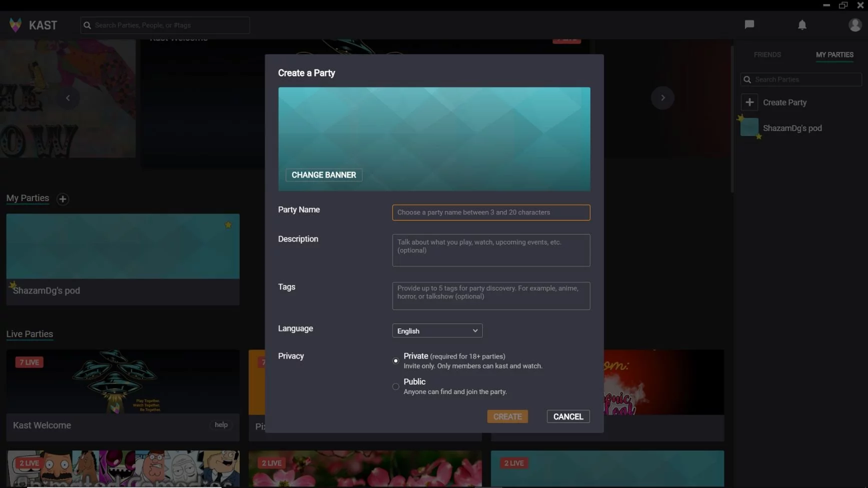
Task: Select Public privacy option
Action: point(396,386)
